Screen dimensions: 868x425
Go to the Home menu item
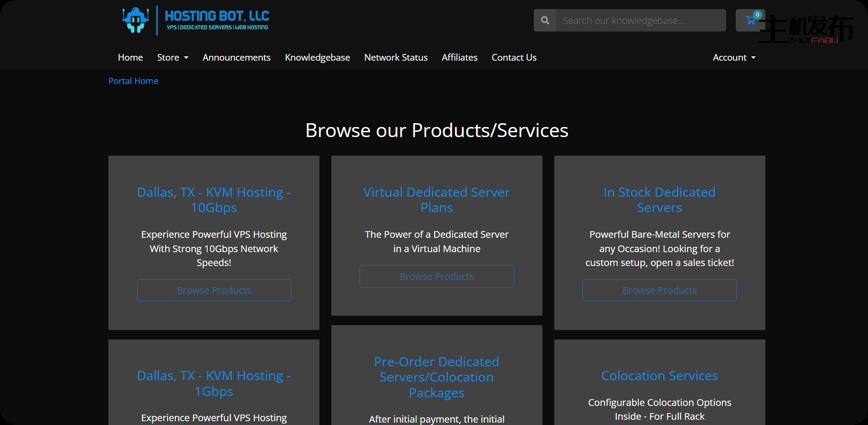tap(130, 57)
